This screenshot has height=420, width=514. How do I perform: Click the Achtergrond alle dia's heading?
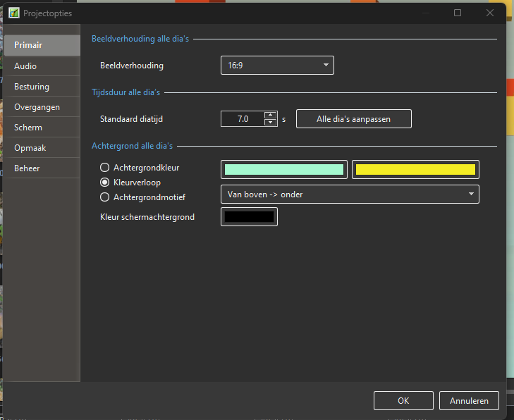pyautogui.click(x=132, y=146)
